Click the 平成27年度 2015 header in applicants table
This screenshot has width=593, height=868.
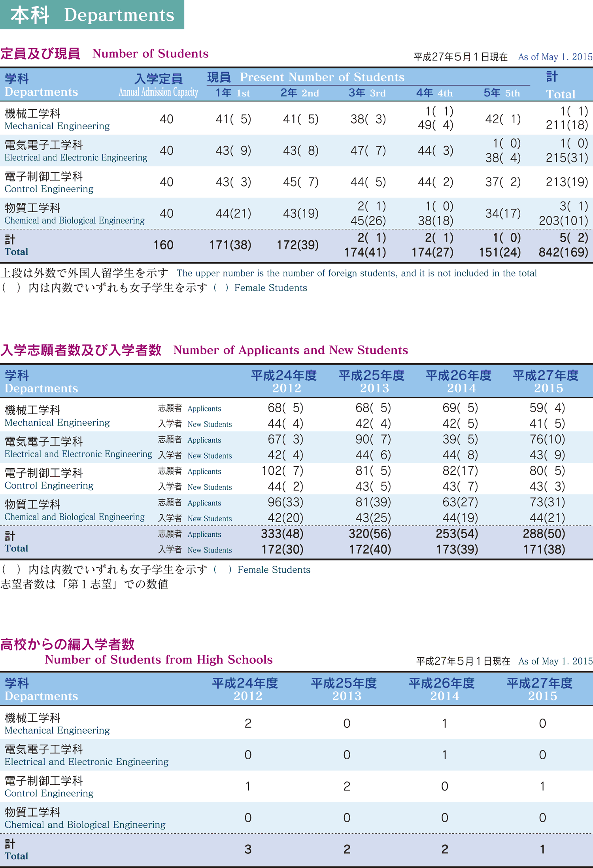click(x=546, y=381)
